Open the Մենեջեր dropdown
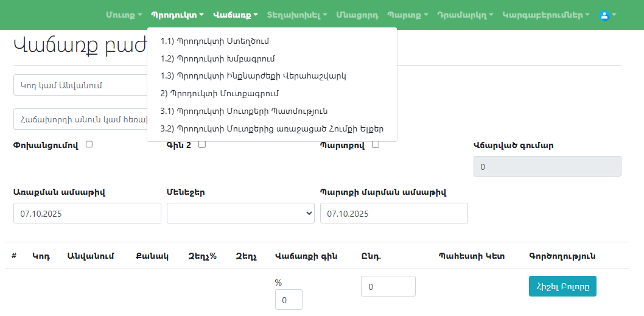Viewport: 644px width, 316px height. pyautogui.click(x=240, y=214)
